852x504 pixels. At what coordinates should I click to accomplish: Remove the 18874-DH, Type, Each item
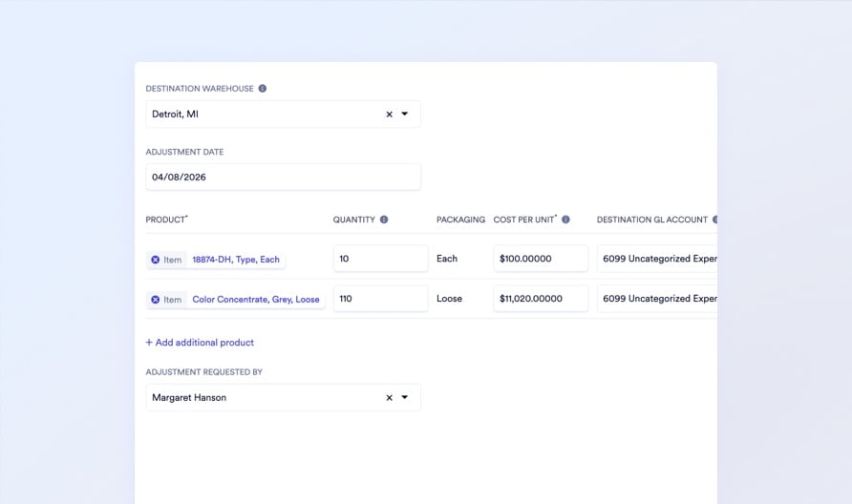coord(156,260)
